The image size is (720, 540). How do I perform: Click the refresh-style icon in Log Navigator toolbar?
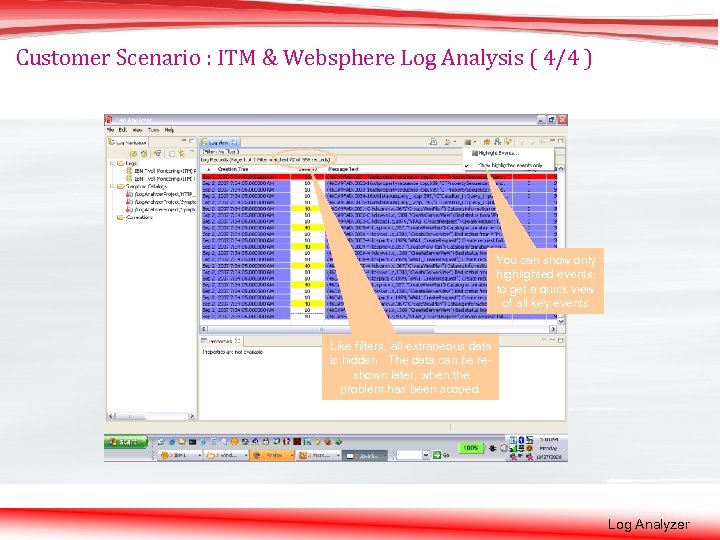coord(158,153)
